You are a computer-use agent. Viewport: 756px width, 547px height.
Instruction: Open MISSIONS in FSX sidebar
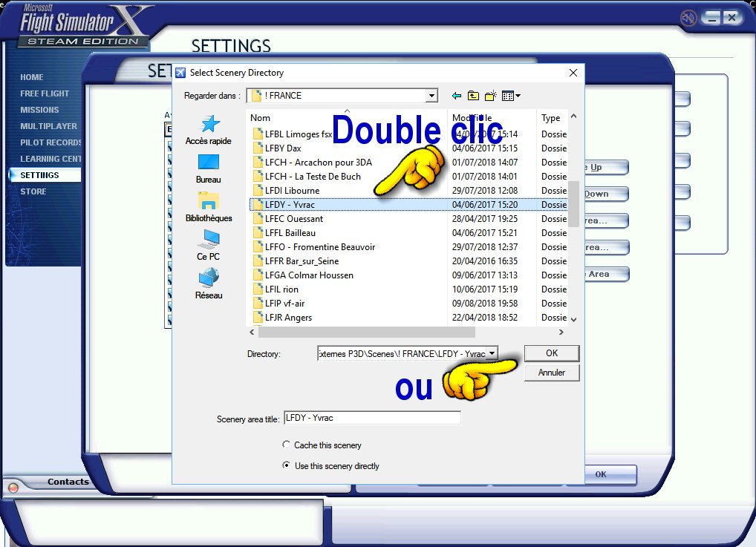[x=39, y=110]
